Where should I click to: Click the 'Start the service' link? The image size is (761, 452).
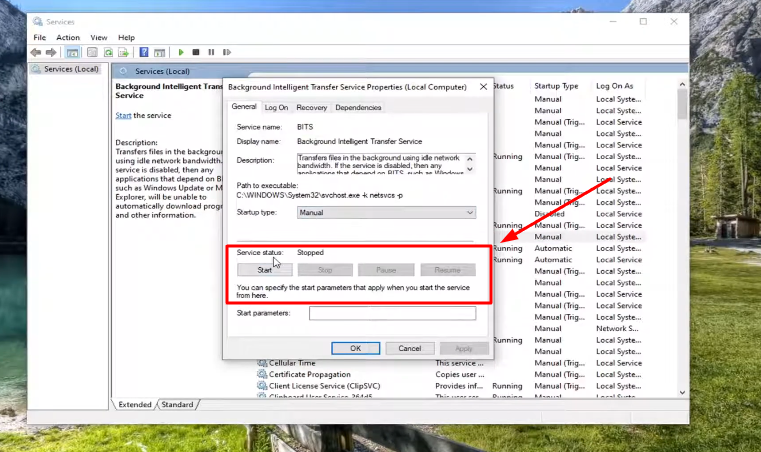point(123,116)
